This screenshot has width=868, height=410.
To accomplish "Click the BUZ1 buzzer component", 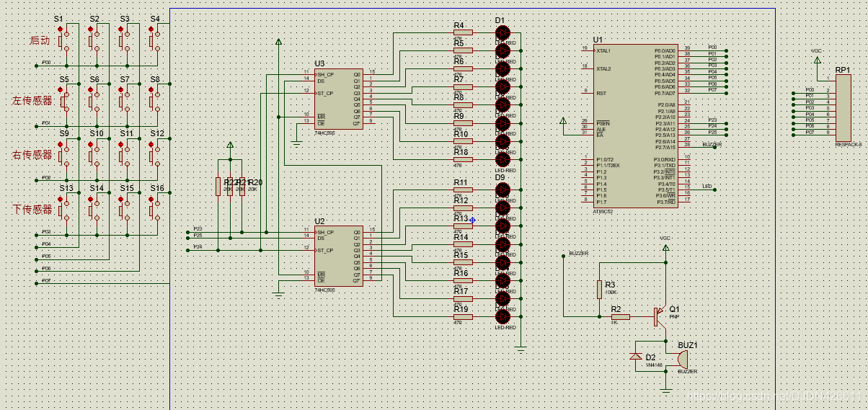I will (682, 358).
